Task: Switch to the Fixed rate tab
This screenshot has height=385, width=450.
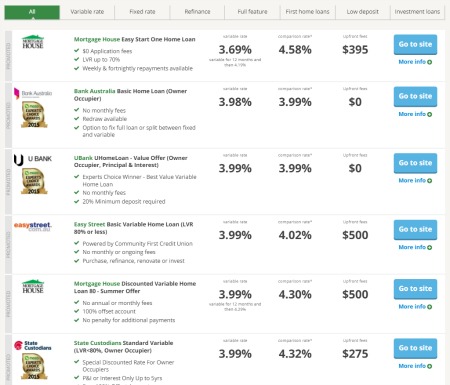Action: point(142,12)
